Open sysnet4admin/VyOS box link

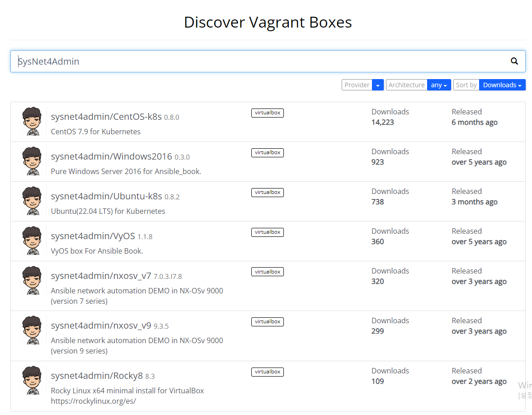click(93, 236)
